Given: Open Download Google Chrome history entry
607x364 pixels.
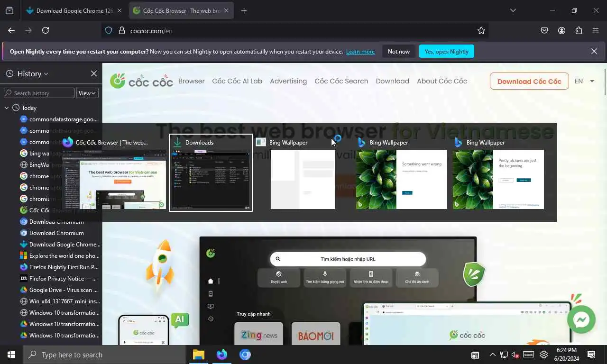Looking at the screenshot, I should 60,245.
